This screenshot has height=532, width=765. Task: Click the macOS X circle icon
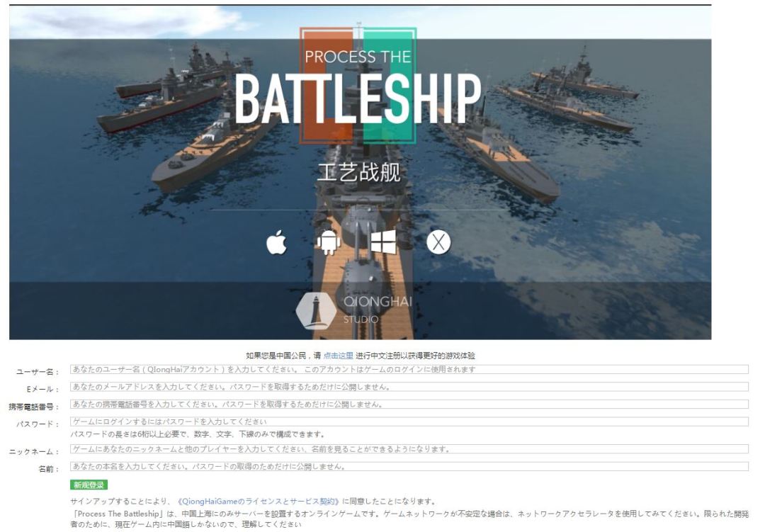pyautogui.click(x=438, y=242)
